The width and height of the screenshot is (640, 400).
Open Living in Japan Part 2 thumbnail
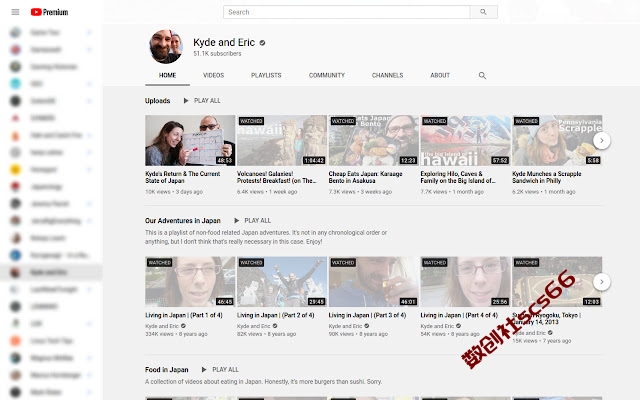[282, 282]
